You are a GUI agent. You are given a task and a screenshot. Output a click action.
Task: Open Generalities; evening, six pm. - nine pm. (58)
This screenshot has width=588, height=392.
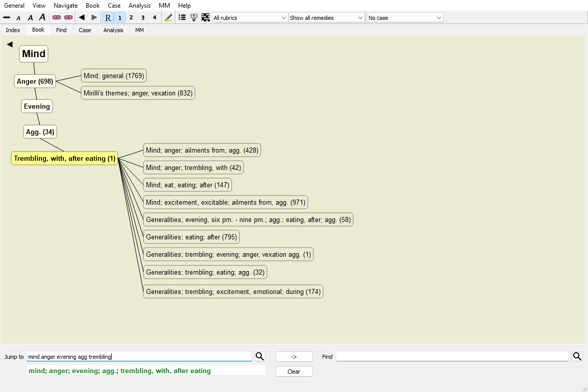pyautogui.click(x=248, y=219)
